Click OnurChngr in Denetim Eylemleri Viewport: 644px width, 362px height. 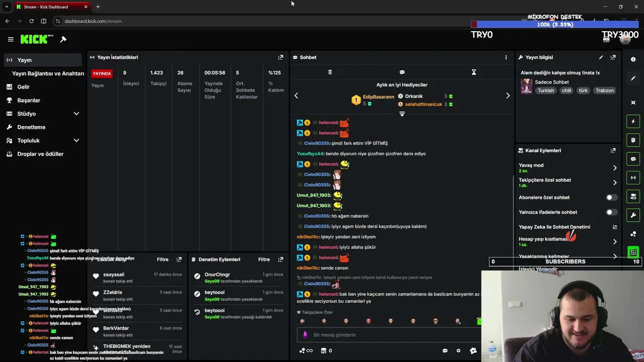[x=217, y=275]
